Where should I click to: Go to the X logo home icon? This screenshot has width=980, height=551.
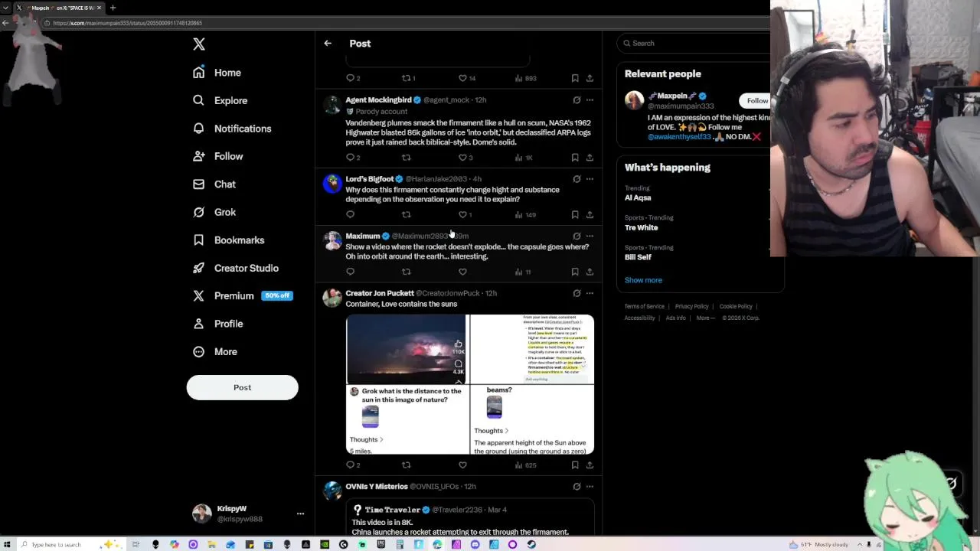pos(199,44)
